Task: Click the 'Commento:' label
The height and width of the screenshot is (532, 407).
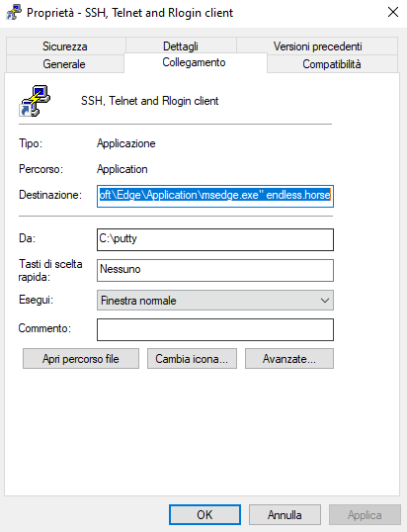Action: (x=44, y=328)
